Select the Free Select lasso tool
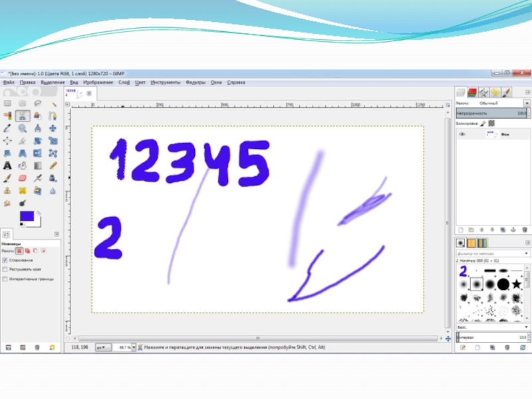The width and height of the screenshot is (532, 399). click(38, 103)
